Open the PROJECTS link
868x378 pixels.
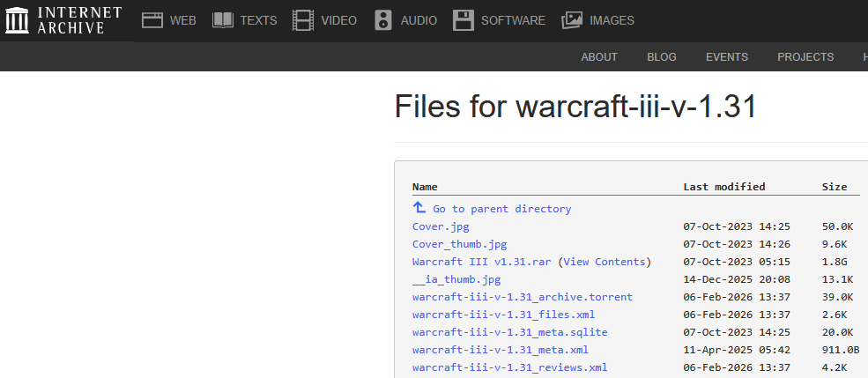coord(805,57)
